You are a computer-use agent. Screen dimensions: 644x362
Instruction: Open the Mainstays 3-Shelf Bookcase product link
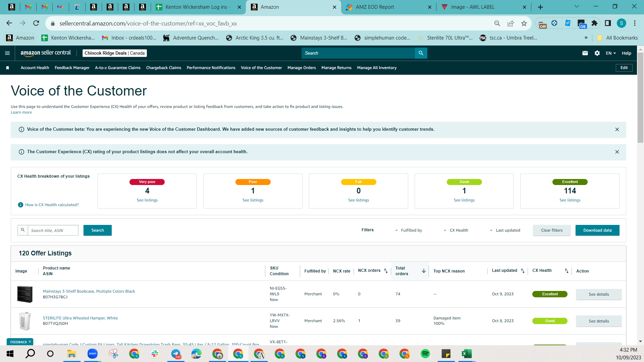[89, 291]
